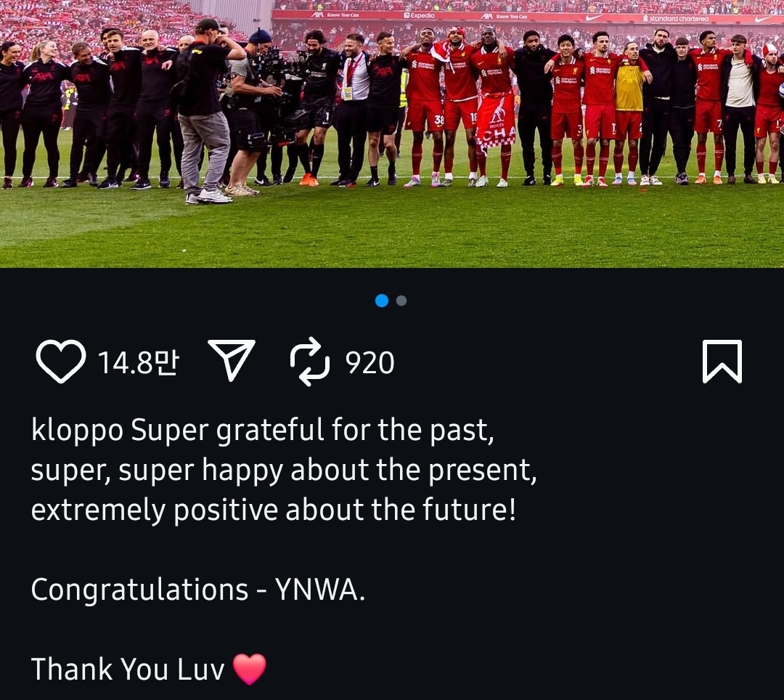Save the post with the bookmark icon
The height and width of the screenshot is (700, 784).
(x=722, y=362)
